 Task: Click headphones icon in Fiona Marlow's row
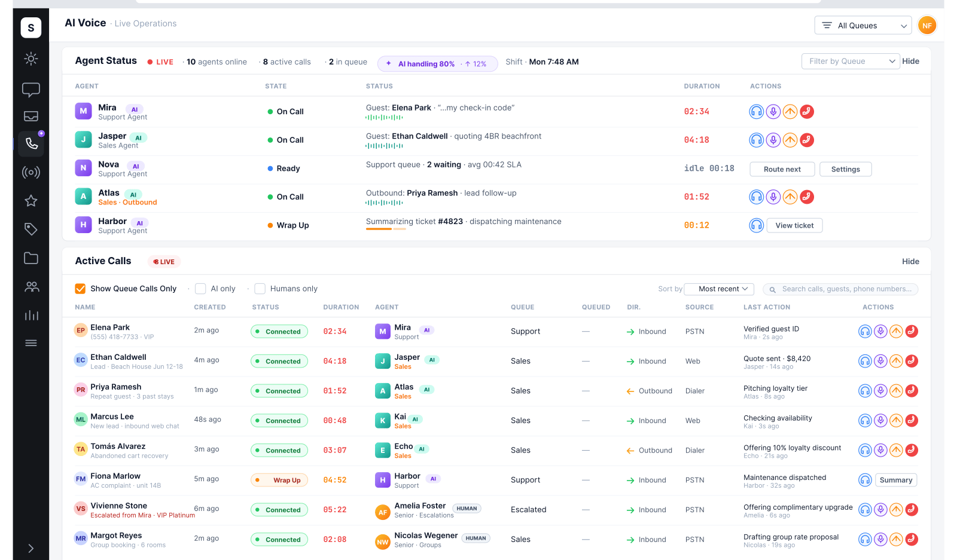[865, 480]
